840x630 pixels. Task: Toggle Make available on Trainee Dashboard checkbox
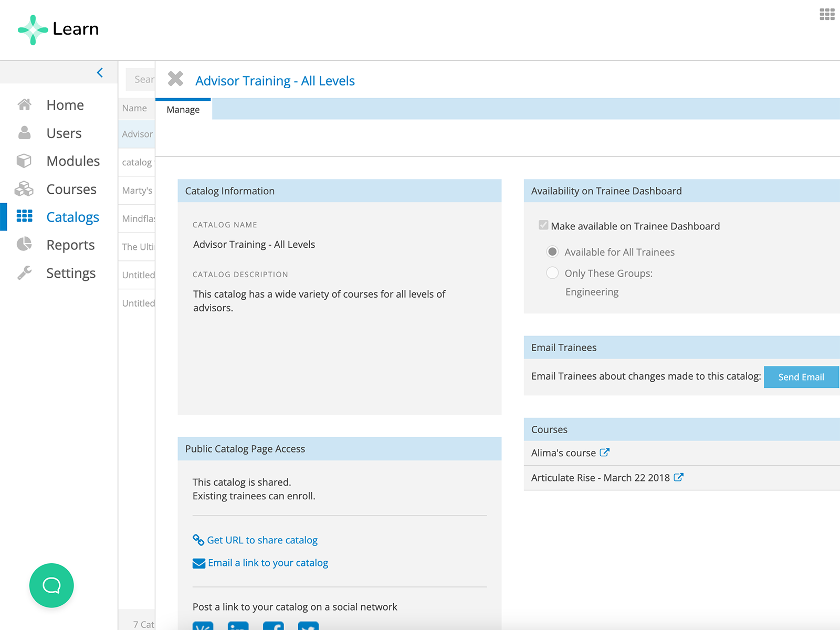pos(543,226)
